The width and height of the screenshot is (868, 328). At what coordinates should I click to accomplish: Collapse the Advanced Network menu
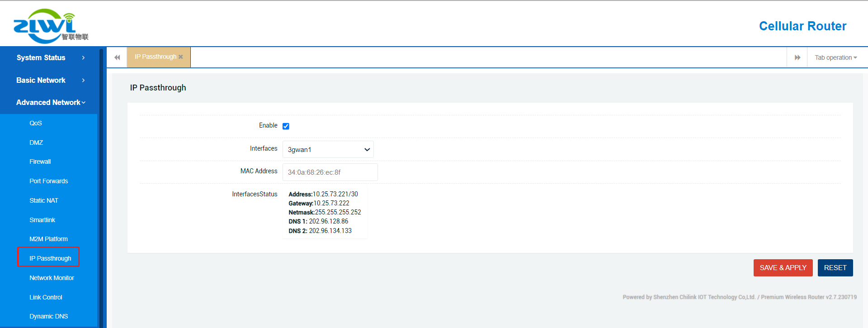pyautogui.click(x=51, y=102)
